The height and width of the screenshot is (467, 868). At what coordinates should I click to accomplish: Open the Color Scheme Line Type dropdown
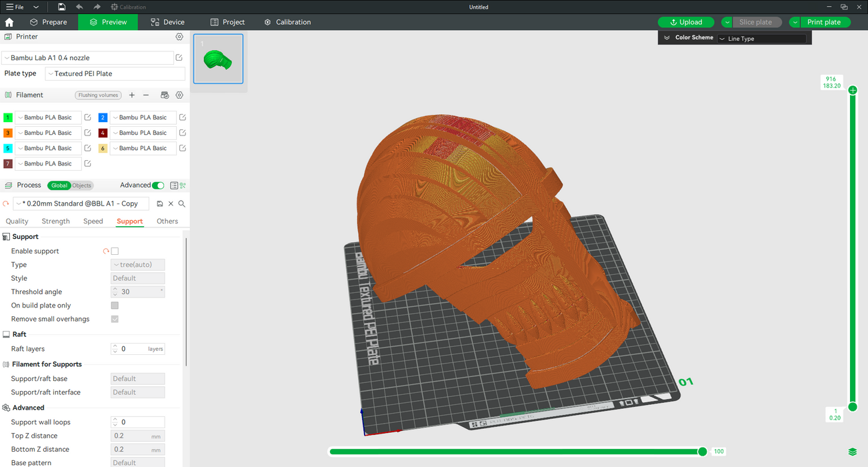pyautogui.click(x=761, y=39)
